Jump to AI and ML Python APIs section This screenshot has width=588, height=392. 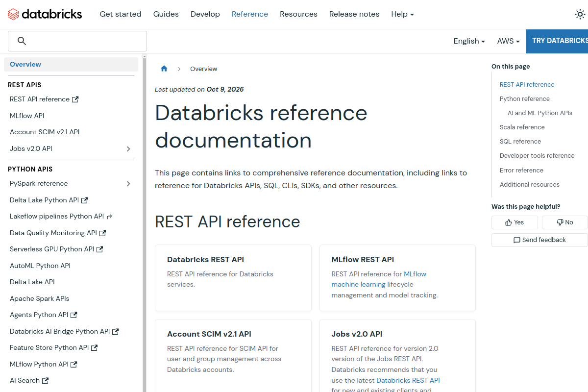coord(540,113)
